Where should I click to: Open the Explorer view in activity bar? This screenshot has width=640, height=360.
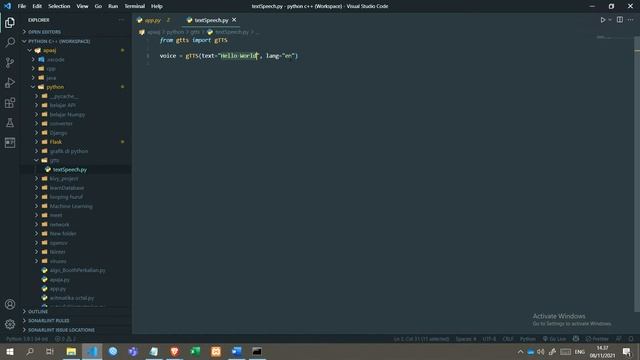point(10,22)
